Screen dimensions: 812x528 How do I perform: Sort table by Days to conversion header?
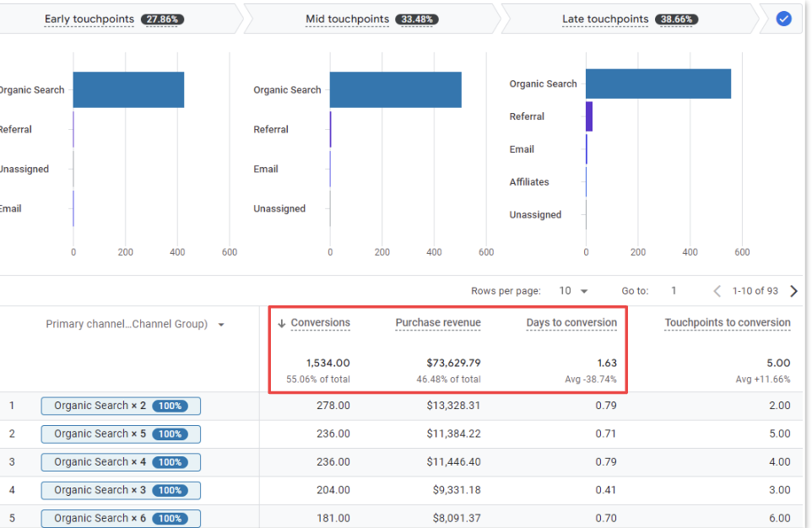coord(571,322)
